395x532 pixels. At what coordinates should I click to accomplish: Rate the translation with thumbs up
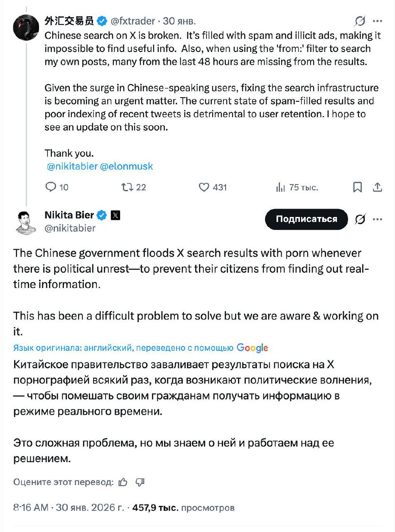pos(123,482)
